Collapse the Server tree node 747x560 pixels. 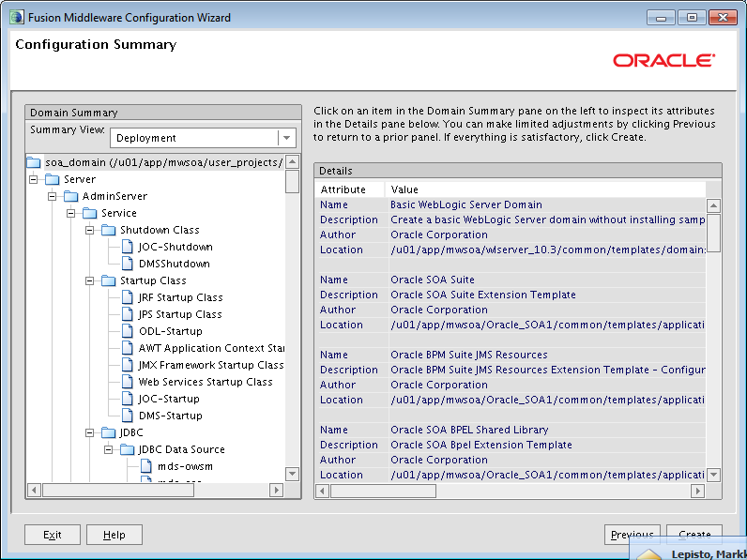(x=34, y=179)
